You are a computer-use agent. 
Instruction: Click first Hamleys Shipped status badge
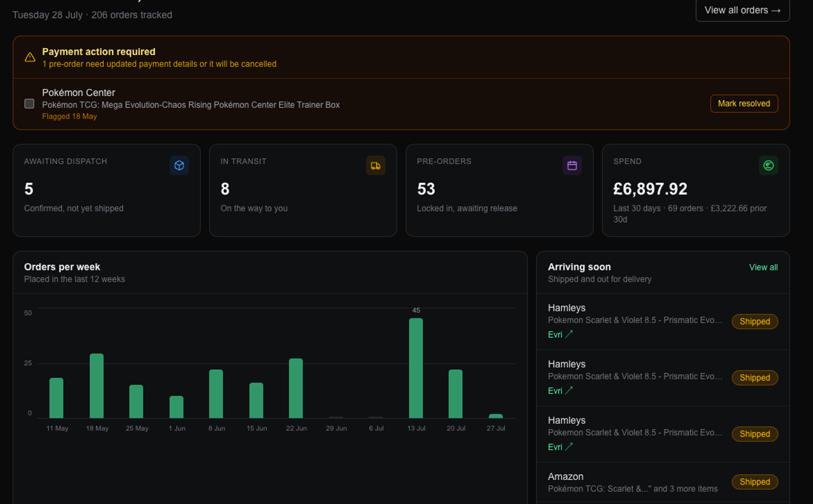click(755, 321)
